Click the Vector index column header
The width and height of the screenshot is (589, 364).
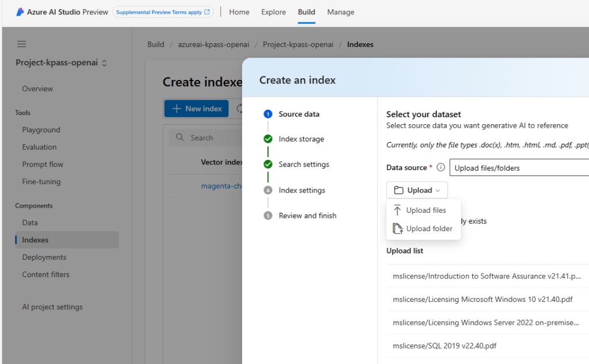[x=221, y=162]
